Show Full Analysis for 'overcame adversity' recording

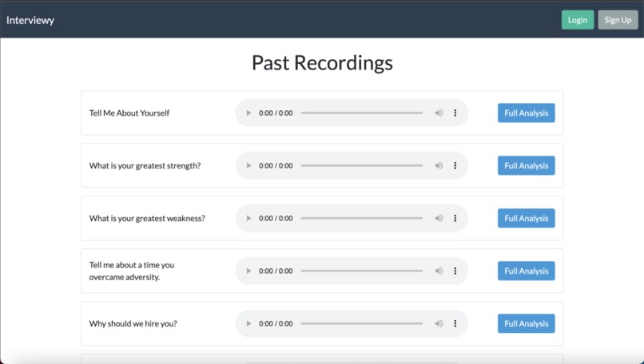(x=526, y=271)
